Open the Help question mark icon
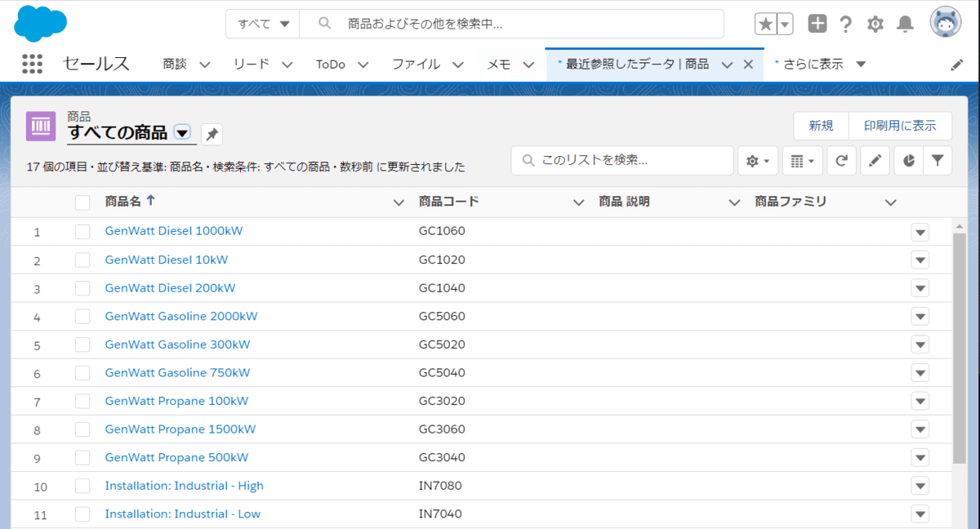 (x=846, y=24)
